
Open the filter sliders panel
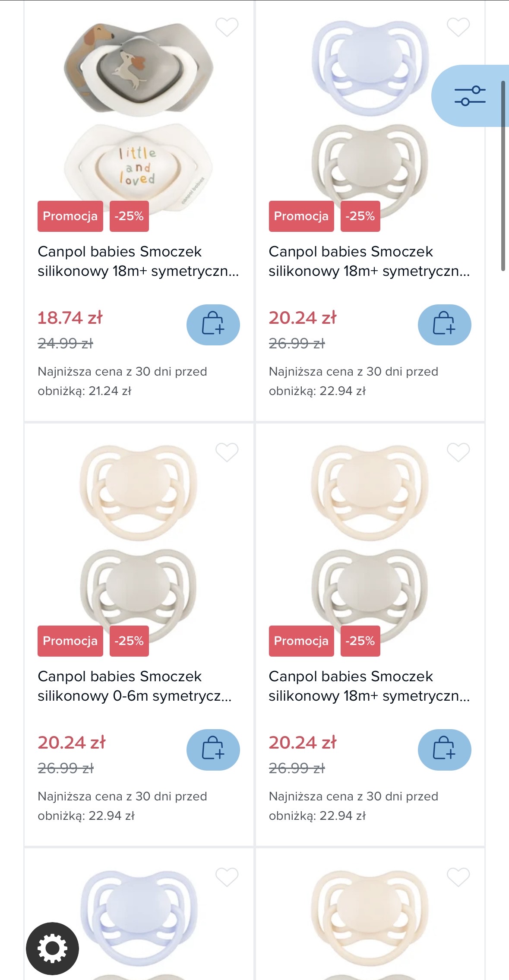[470, 96]
